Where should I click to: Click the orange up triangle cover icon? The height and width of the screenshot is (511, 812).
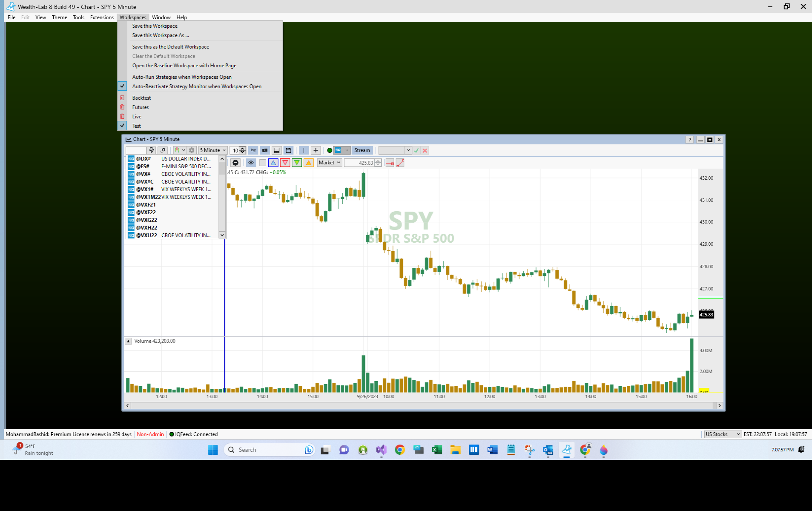(x=309, y=163)
